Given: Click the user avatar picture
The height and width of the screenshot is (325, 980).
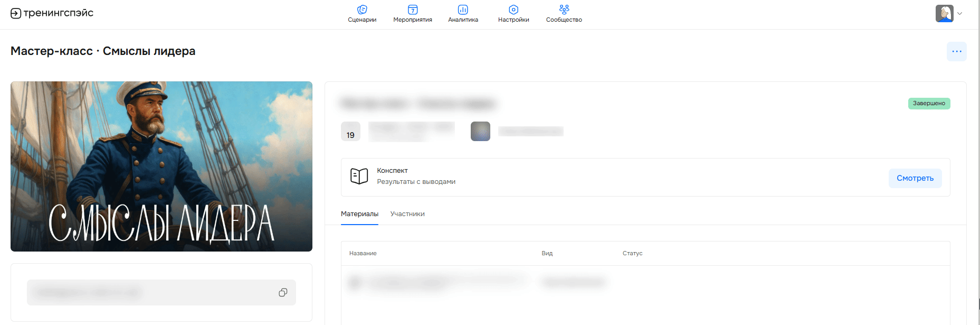Looking at the screenshot, I should (x=945, y=13).
